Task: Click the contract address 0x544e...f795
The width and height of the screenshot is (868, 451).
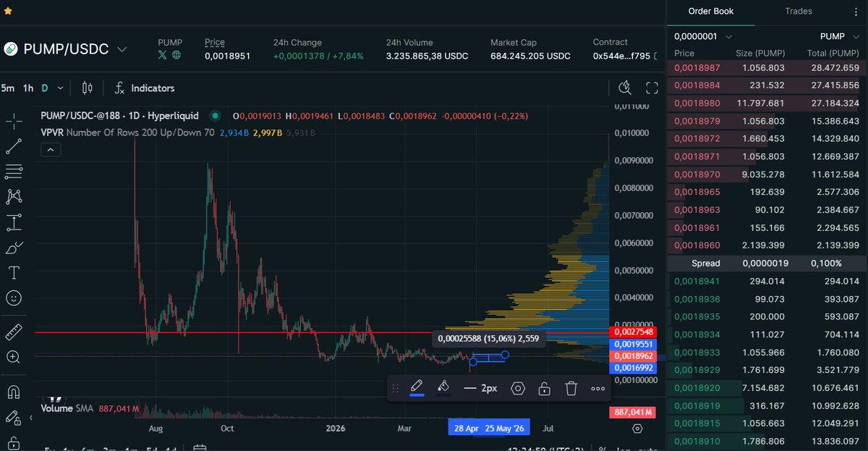Action: click(621, 56)
